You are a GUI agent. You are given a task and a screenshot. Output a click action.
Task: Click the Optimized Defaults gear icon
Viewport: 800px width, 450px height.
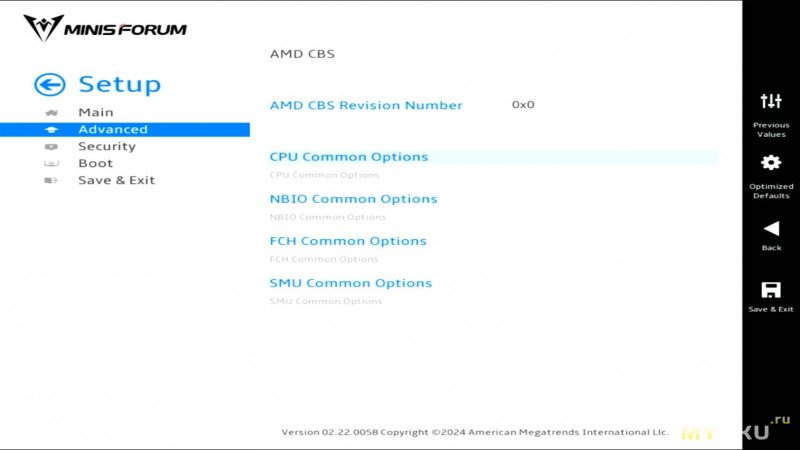(x=771, y=162)
